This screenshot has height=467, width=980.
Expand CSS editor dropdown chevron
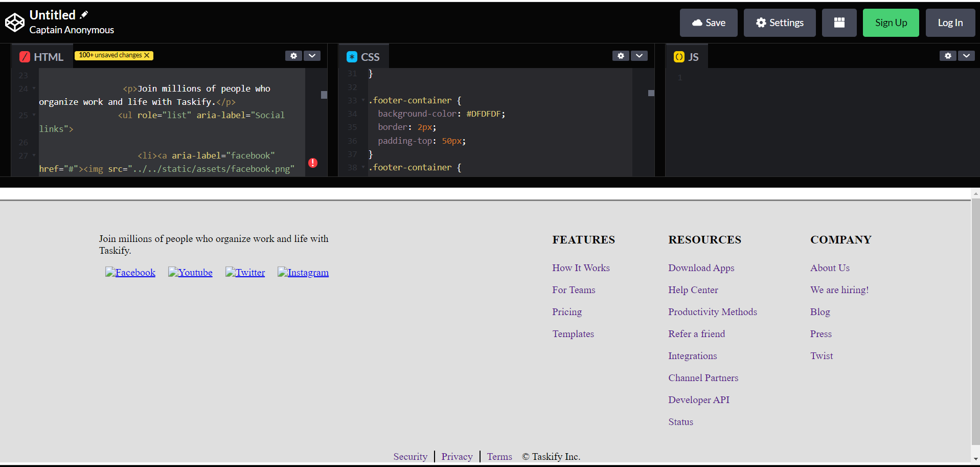639,56
